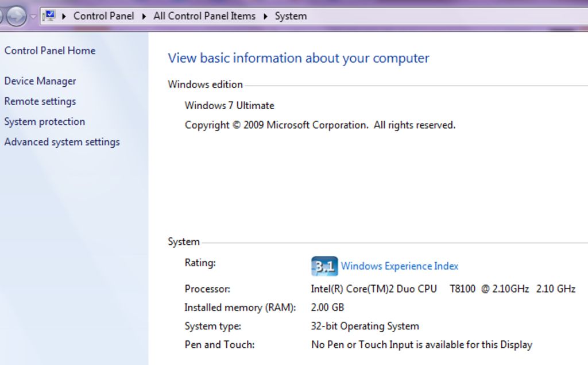Image resolution: width=588 pixels, height=365 pixels.
Task: Open Remote settings
Action: point(40,101)
